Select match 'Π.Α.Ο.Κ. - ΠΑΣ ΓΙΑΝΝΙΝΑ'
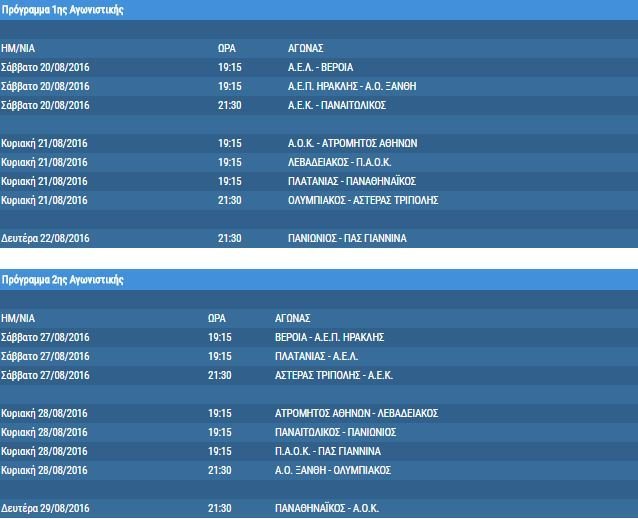Screen dimensions: 638x519 click(328, 451)
